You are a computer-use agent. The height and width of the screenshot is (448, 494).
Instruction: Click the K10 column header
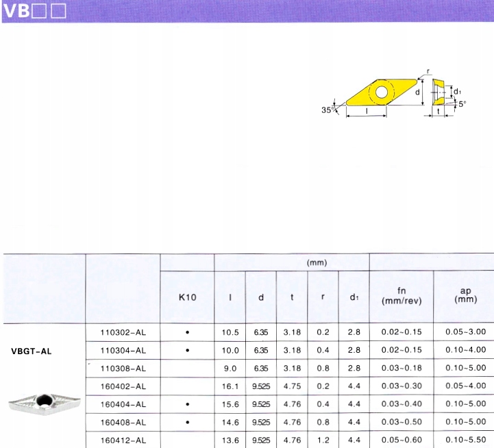[x=187, y=297]
